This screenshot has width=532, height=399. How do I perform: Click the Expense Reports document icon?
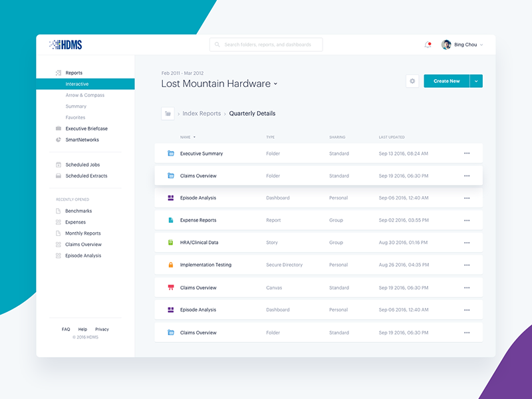(171, 220)
